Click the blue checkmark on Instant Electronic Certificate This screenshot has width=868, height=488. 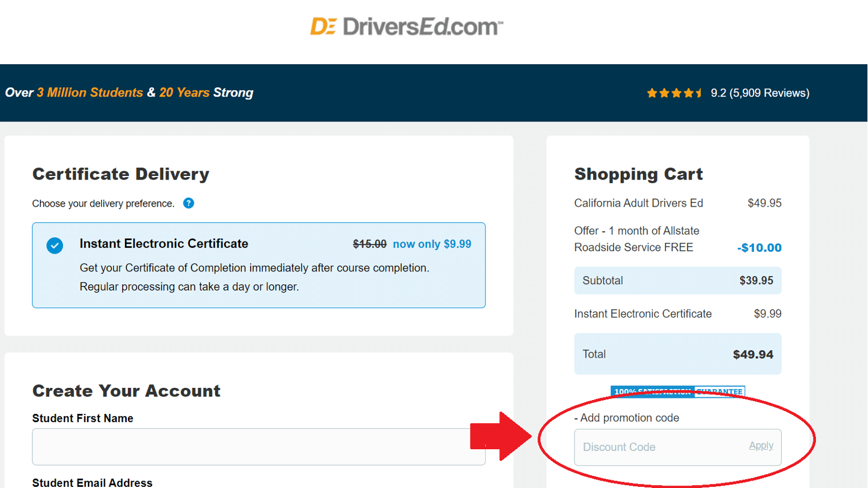pos(54,245)
